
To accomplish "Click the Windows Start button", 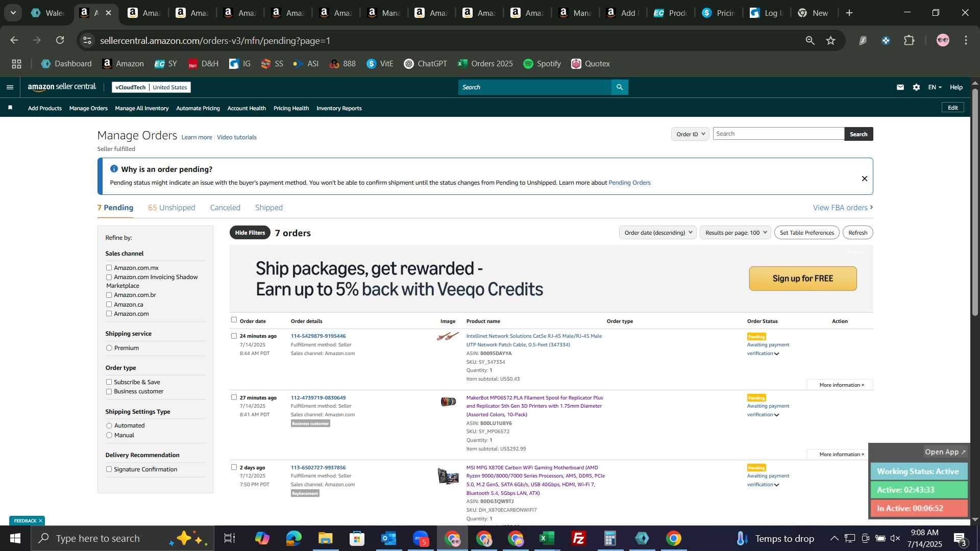I will coord(15,538).
